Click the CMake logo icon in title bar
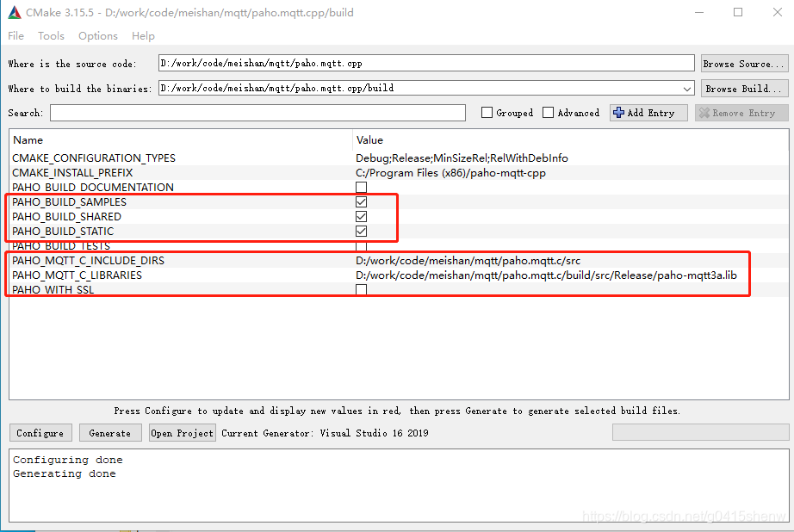This screenshot has width=794, height=532. click(x=15, y=13)
